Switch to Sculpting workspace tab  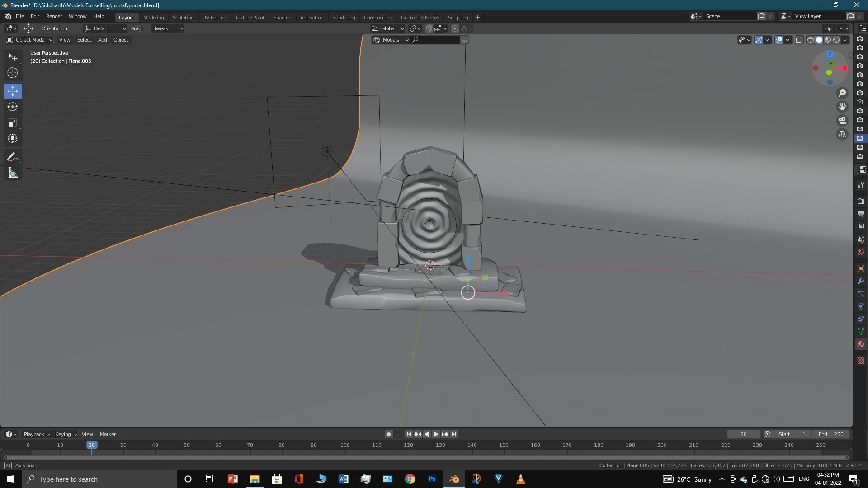click(x=183, y=18)
